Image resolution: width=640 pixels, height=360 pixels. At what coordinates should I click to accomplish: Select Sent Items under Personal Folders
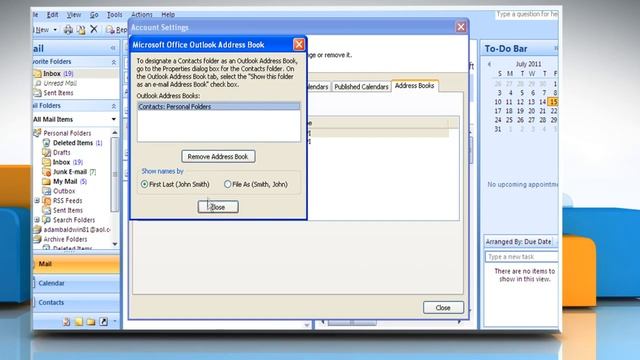click(x=68, y=210)
